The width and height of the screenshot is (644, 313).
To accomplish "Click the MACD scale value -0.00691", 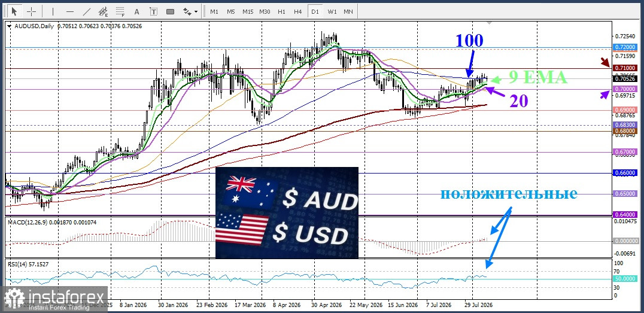I will (x=625, y=254).
